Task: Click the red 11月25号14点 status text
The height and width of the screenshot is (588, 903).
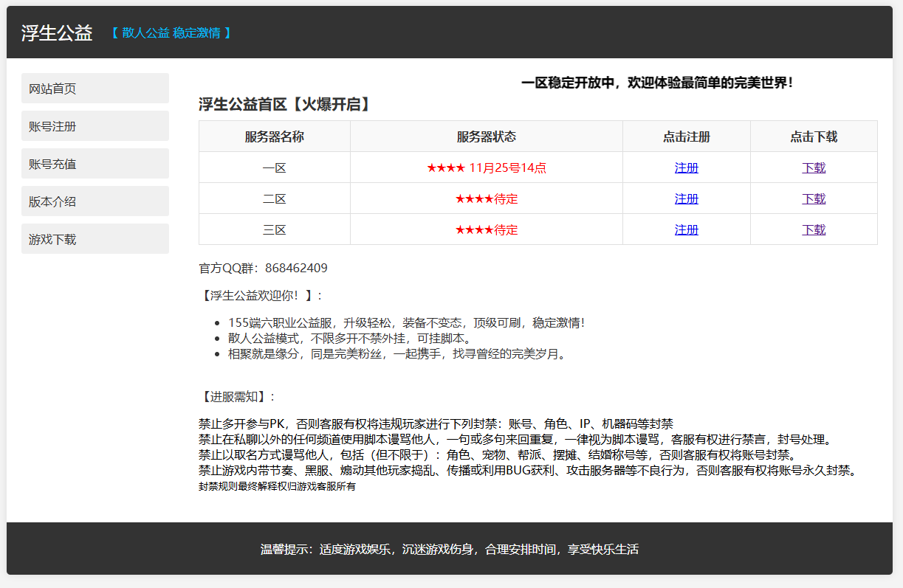Action: pyautogui.click(x=507, y=167)
